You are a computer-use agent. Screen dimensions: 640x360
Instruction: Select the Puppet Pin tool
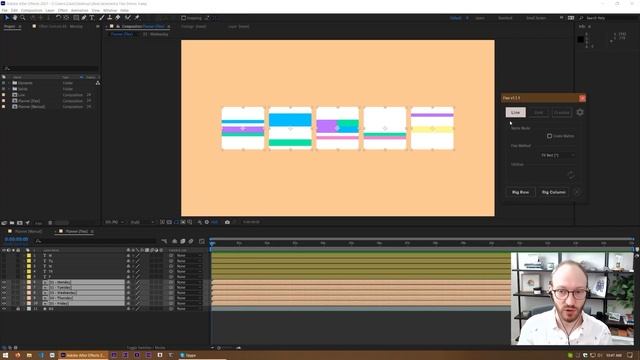click(137, 18)
